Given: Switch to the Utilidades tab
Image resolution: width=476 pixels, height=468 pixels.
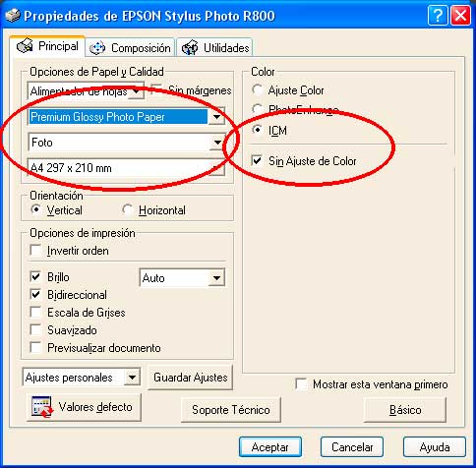Looking at the screenshot, I should (x=214, y=48).
